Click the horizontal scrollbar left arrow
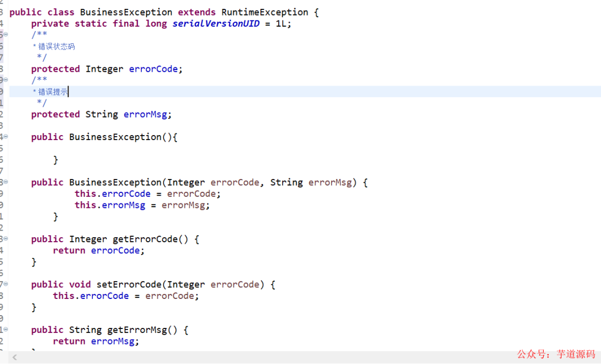The height and width of the screenshot is (364, 601). [x=14, y=357]
